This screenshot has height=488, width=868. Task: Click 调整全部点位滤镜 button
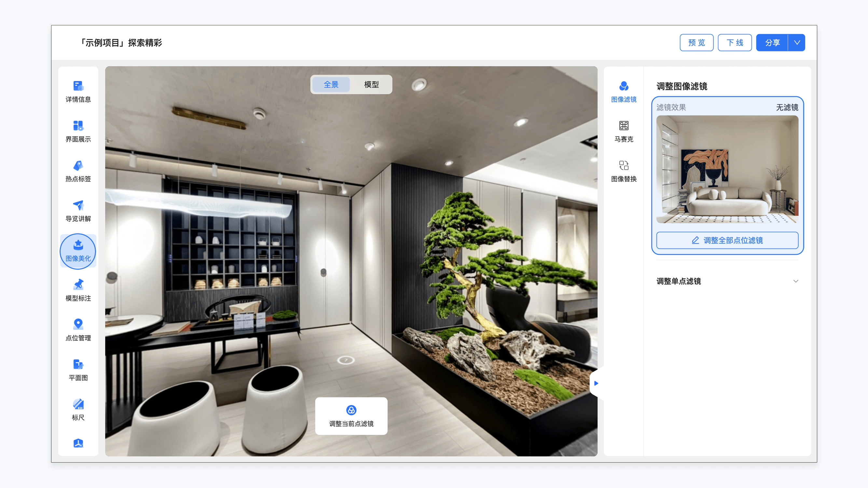[727, 240]
